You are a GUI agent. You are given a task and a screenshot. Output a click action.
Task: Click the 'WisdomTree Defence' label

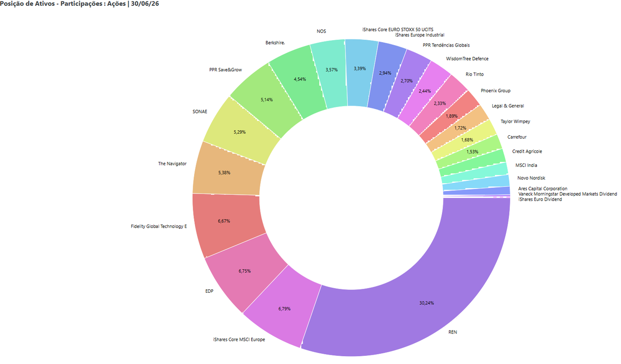tap(467, 59)
